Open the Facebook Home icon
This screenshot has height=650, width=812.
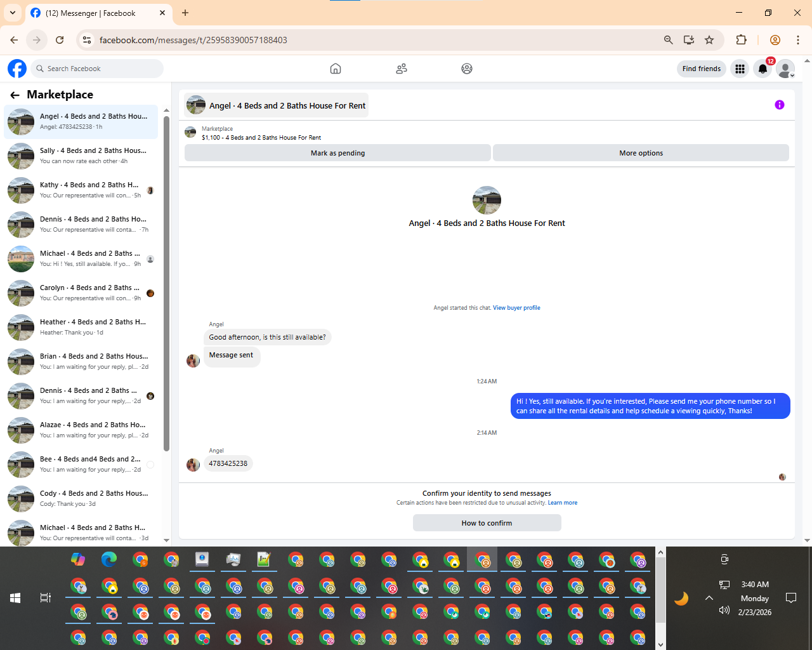click(x=336, y=69)
